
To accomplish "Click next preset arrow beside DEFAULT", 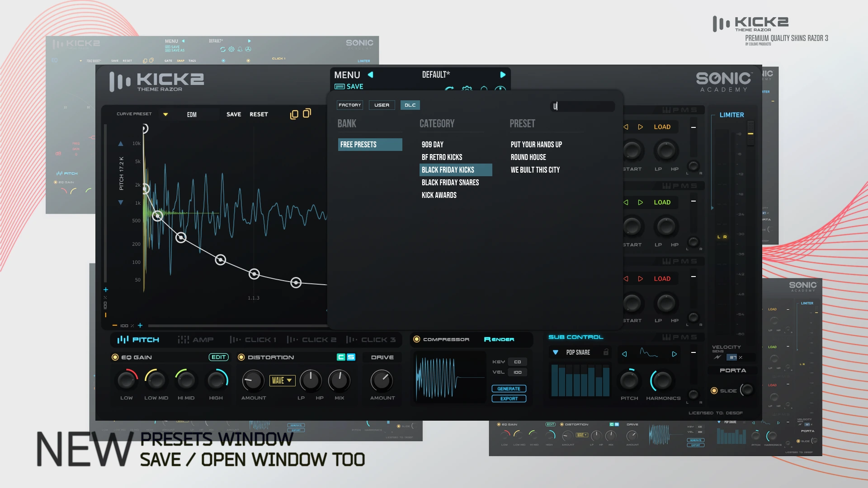I will point(503,75).
